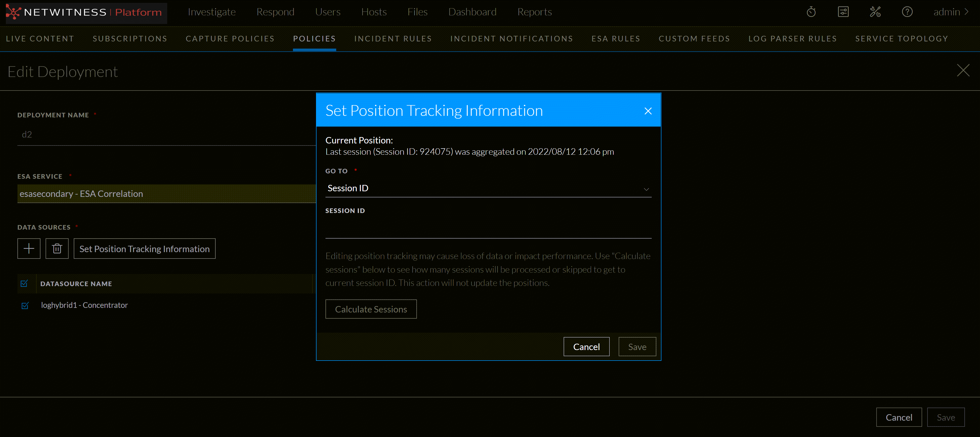Open the admin tools icon
Image resolution: width=980 pixels, height=437 pixels.
point(875,12)
